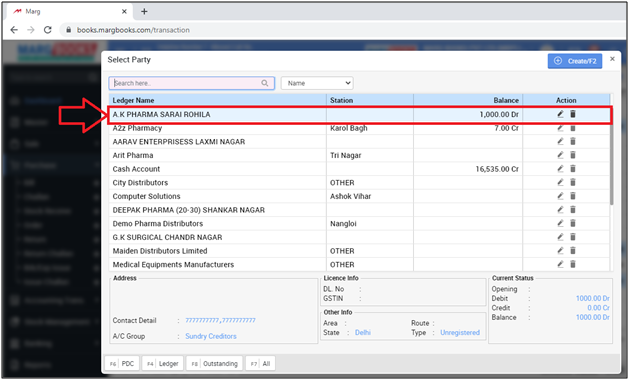Edit the Demo Pharma Distributors entry
Screen dimensions: 630x380
(x=560, y=223)
